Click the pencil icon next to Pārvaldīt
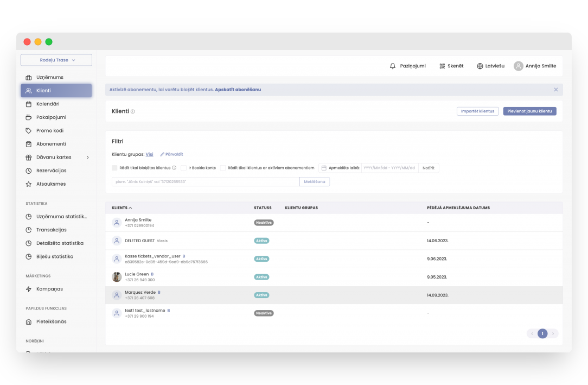Viewport: 588px width, 385px height. tap(162, 155)
